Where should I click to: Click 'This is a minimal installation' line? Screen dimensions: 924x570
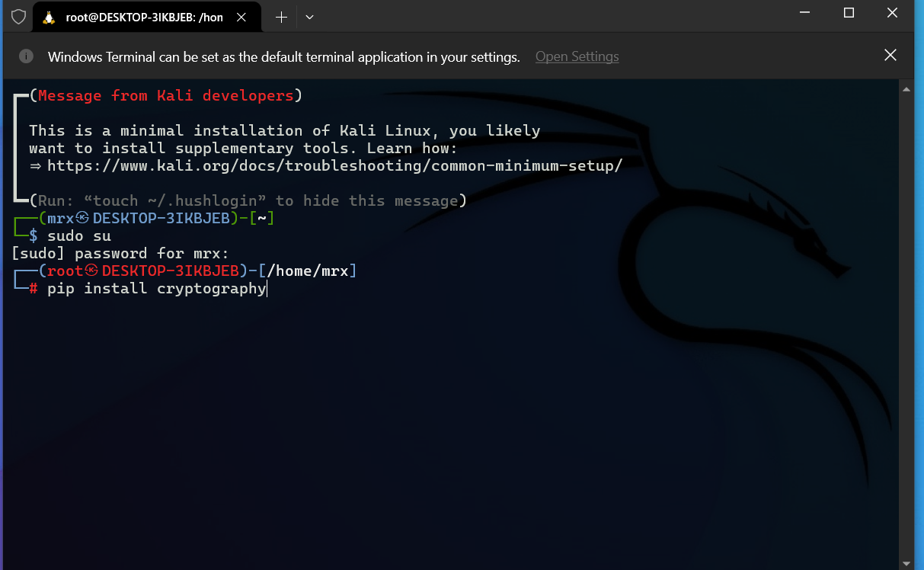[285, 131]
